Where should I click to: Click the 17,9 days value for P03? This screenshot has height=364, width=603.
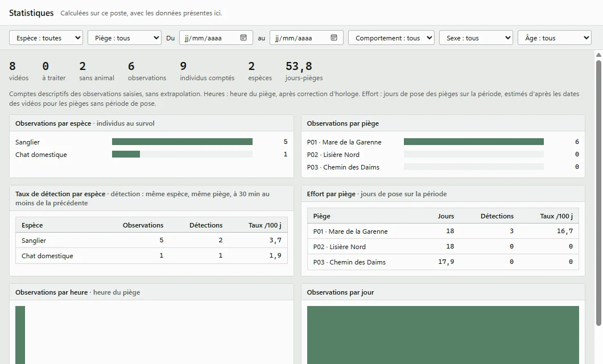pos(446,262)
